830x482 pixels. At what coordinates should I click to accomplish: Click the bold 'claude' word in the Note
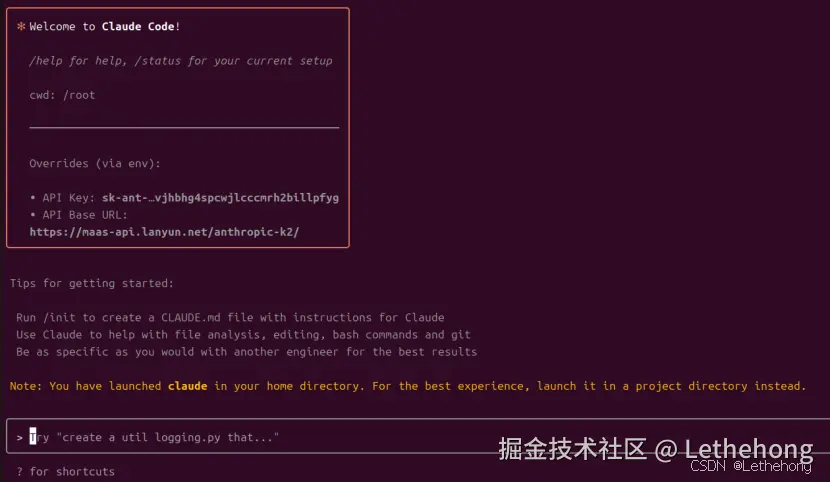(x=188, y=386)
